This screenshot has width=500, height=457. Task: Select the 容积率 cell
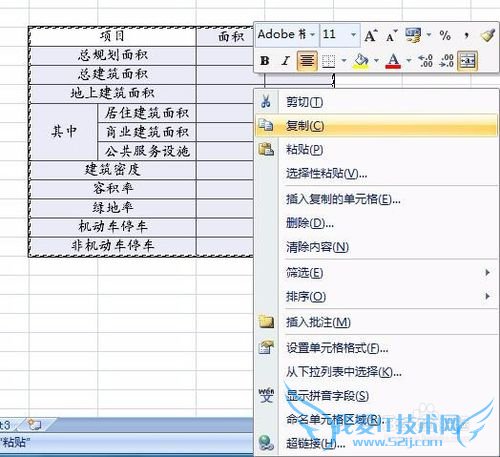pyautogui.click(x=112, y=189)
